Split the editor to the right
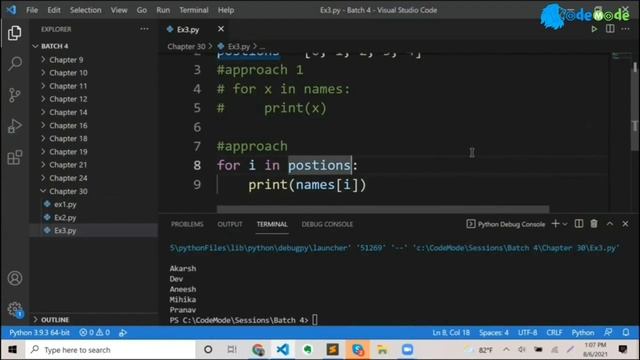Viewport: 640px width, 360px height. [610, 29]
